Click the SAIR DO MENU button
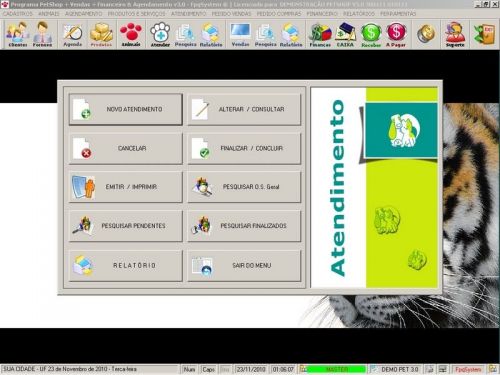The width and height of the screenshot is (500, 375). [244, 266]
